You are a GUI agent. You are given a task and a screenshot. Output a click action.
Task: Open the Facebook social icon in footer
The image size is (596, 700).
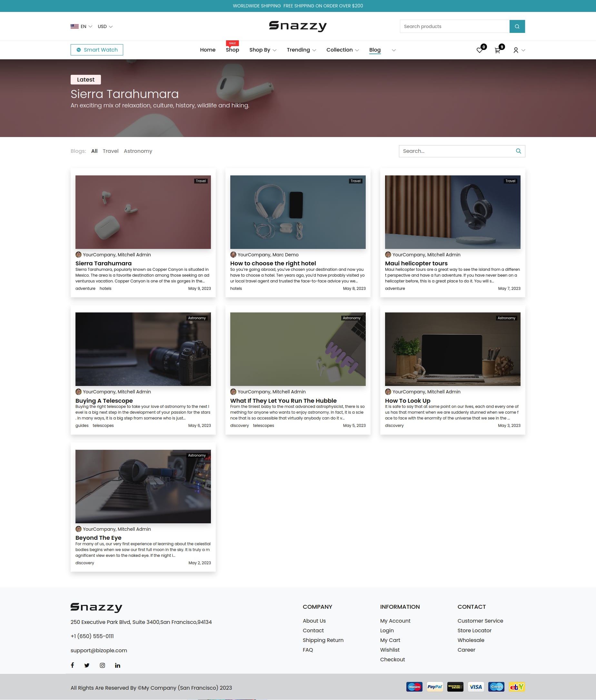(x=72, y=665)
